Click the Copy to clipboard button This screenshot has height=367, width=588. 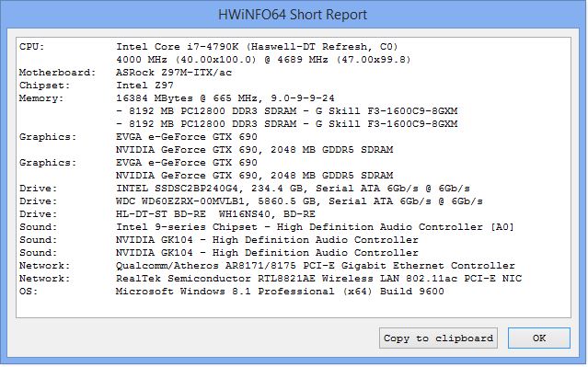pyautogui.click(x=438, y=338)
